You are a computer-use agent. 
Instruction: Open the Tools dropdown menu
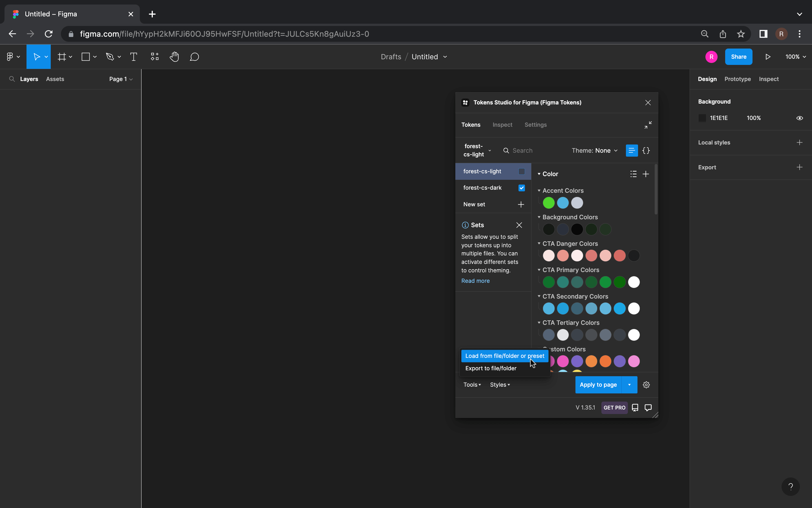tap(472, 385)
